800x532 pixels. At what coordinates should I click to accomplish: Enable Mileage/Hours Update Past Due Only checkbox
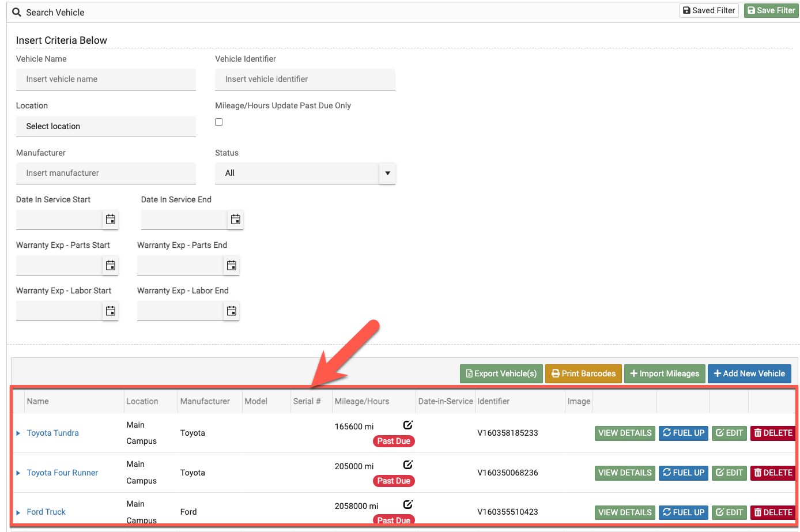pos(219,122)
